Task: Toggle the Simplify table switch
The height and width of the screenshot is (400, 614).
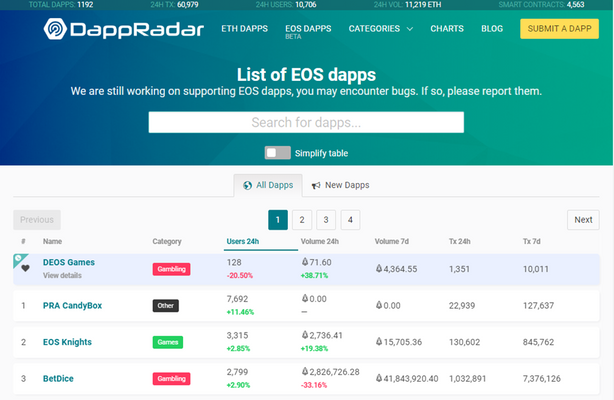Action: (x=278, y=153)
